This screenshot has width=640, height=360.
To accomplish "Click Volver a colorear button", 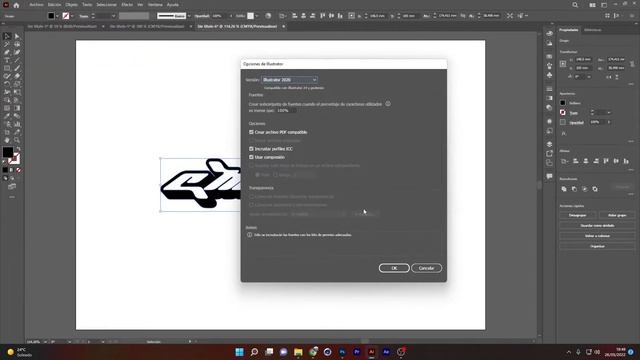I will pyautogui.click(x=597, y=236).
